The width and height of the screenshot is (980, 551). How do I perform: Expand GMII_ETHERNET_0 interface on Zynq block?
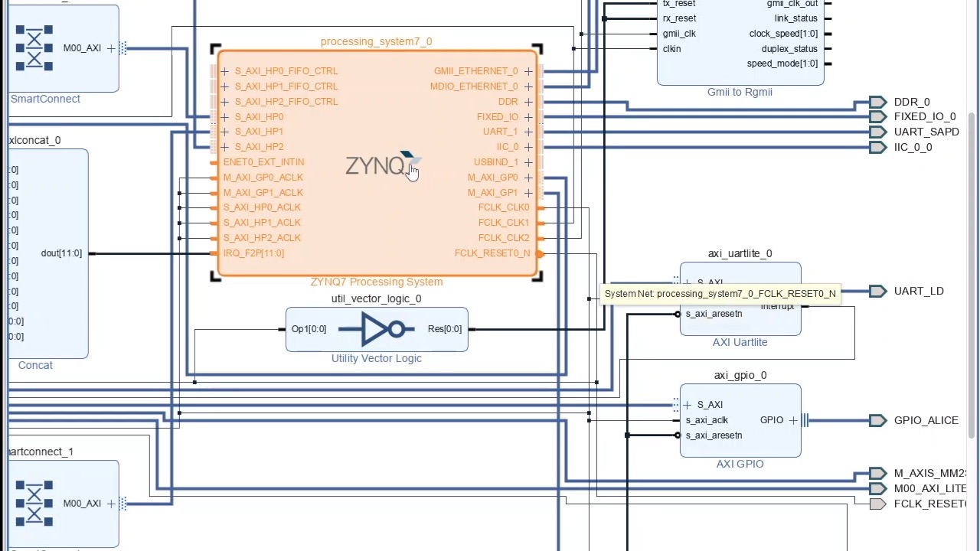coord(528,71)
